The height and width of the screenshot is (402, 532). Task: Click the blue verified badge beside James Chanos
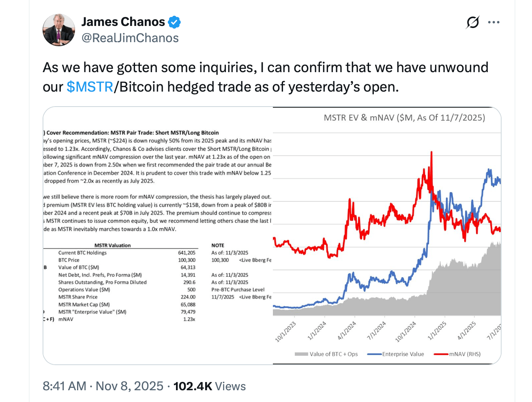tap(174, 22)
